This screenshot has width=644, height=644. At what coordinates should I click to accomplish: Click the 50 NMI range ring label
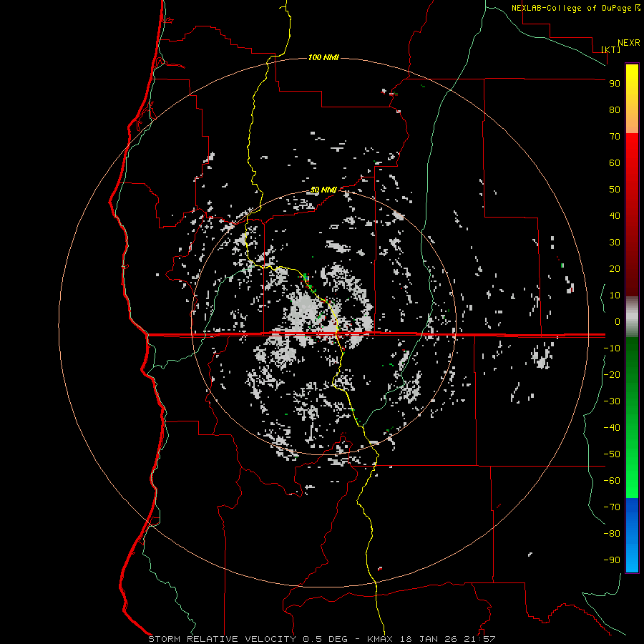tap(323, 190)
